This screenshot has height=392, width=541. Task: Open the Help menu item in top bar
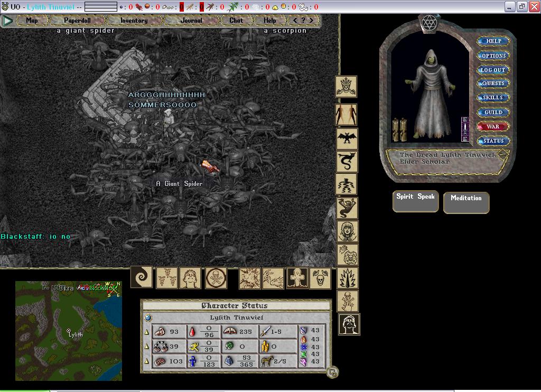pos(270,21)
